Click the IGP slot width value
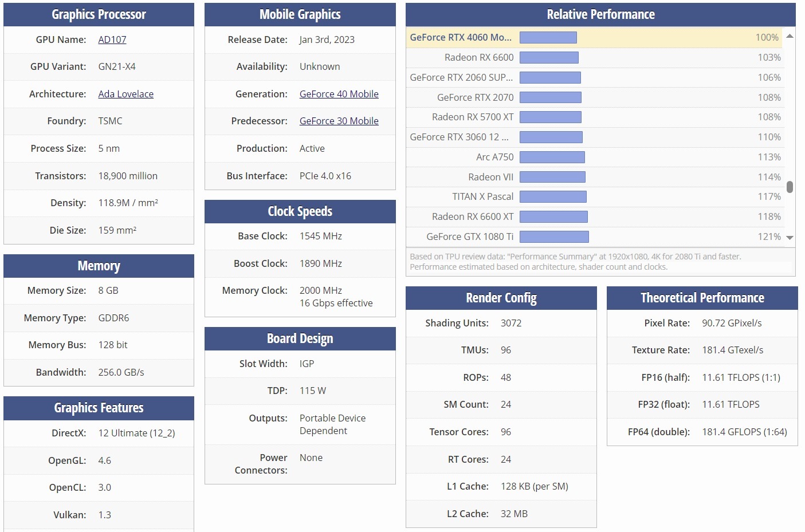805x532 pixels. coord(307,364)
